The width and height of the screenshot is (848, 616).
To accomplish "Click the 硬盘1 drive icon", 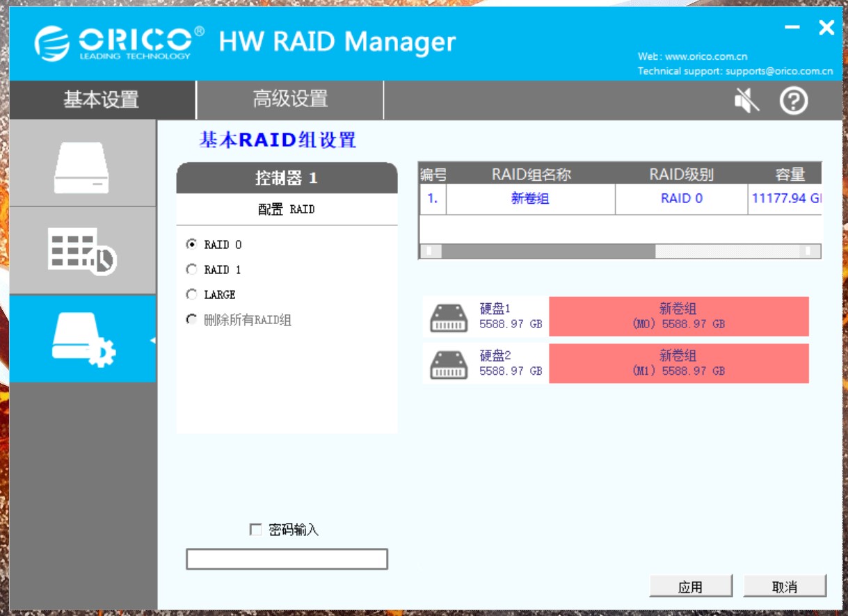I will (449, 317).
